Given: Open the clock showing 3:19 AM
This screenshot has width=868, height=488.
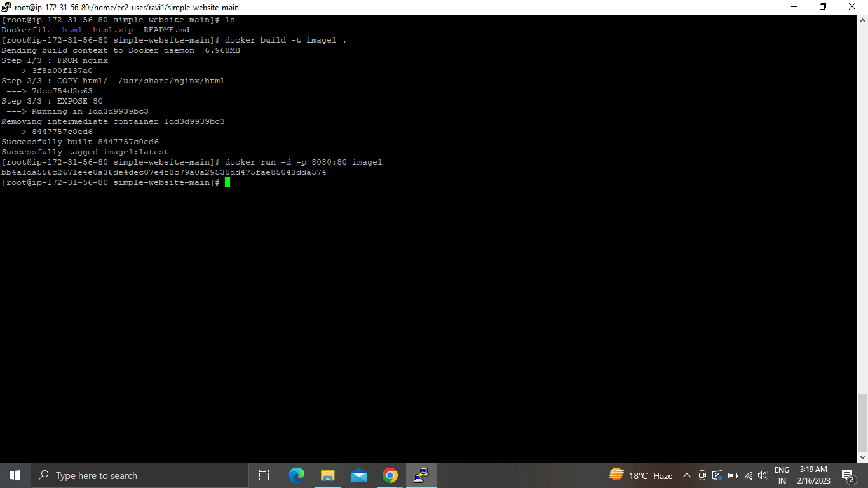Looking at the screenshot, I should click(x=813, y=475).
